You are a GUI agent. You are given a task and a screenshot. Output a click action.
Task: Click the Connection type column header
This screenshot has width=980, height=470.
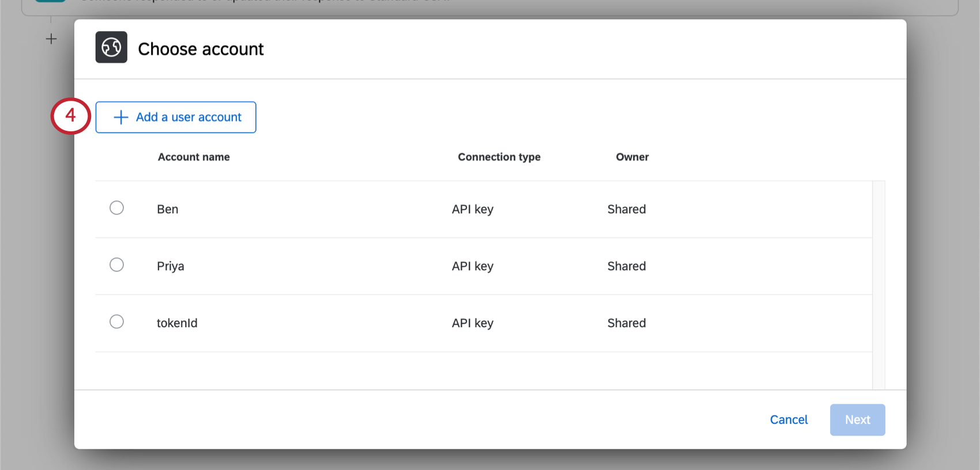(499, 157)
